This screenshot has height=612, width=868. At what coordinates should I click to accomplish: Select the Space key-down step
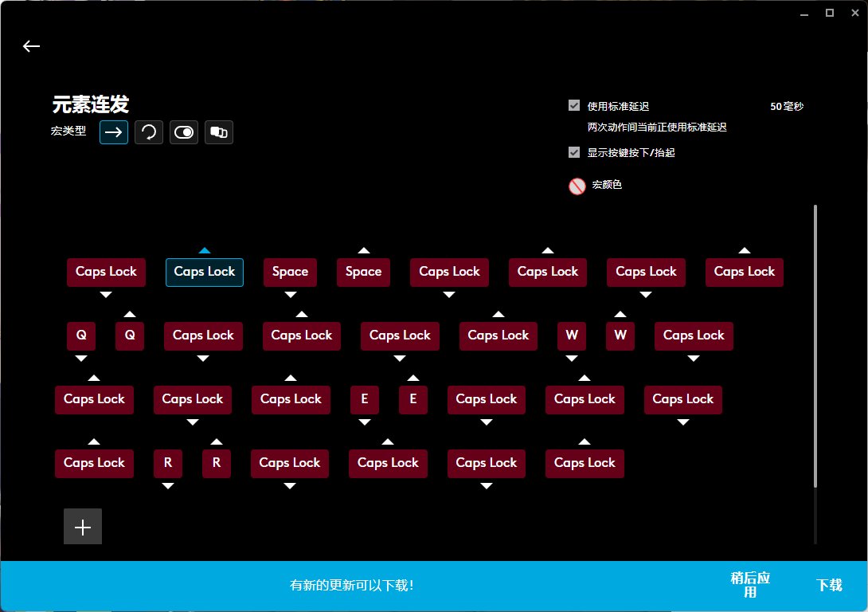point(290,272)
